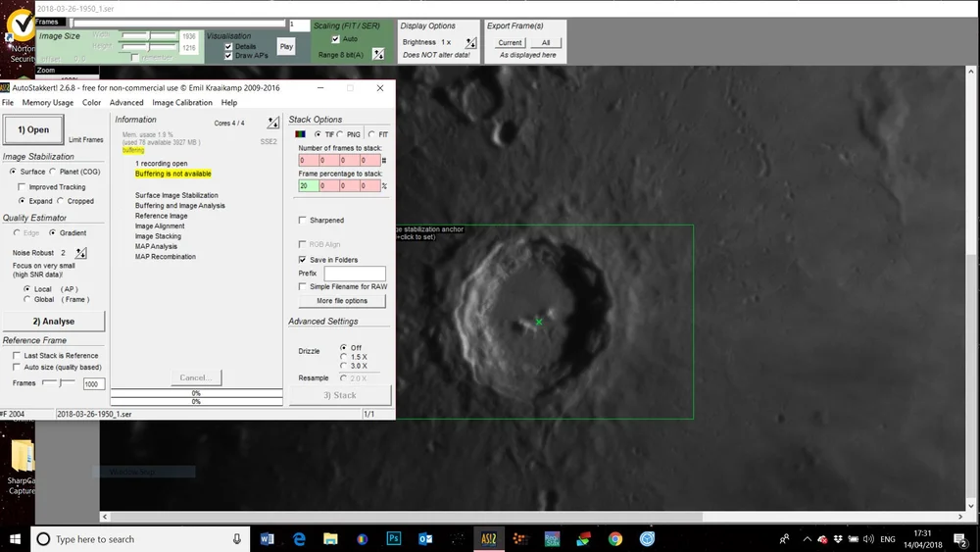
Task: Set Drizzle to 3.0 X
Action: pos(343,366)
